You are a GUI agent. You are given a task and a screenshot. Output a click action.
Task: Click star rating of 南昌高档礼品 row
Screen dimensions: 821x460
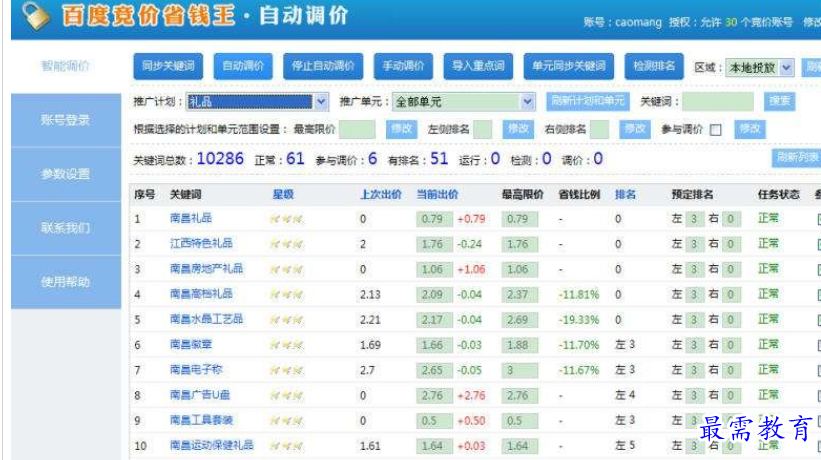tap(286, 294)
